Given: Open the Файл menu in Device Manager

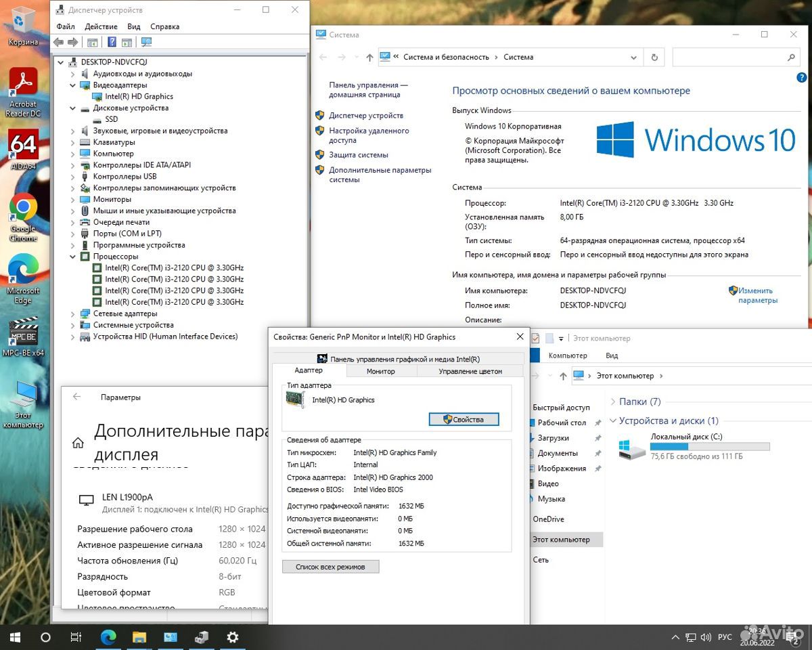Looking at the screenshot, I should [66, 26].
